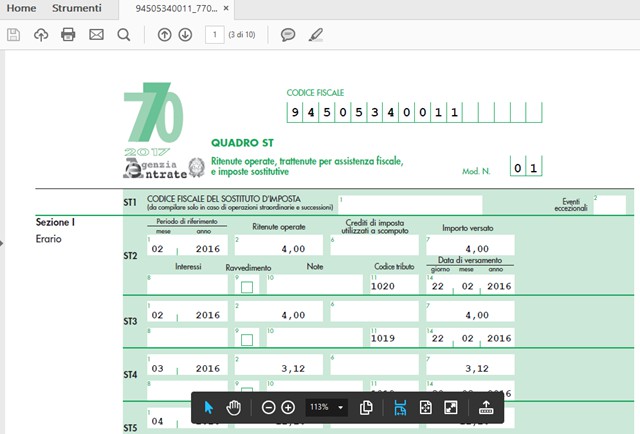This screenshot has height=434, width=640.
Task: Add a comment with the speech bubble icon
Action: click(x=288, y=35)
